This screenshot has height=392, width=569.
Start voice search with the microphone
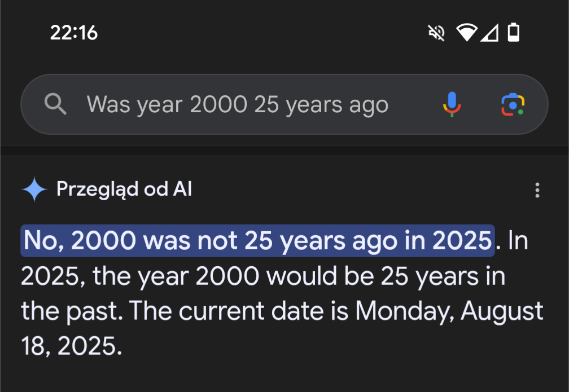tap(452, 104)
